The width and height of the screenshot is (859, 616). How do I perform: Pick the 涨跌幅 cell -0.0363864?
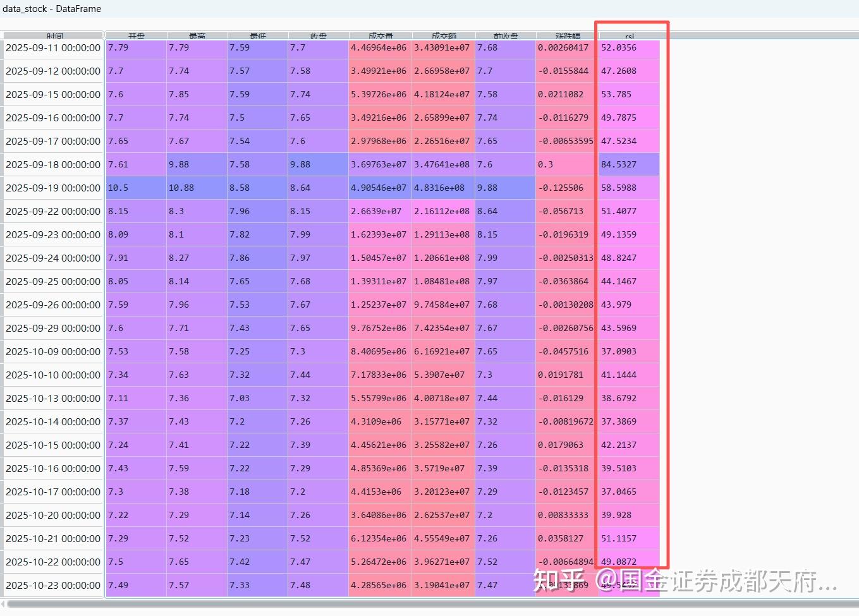click(x=566, y=282)
